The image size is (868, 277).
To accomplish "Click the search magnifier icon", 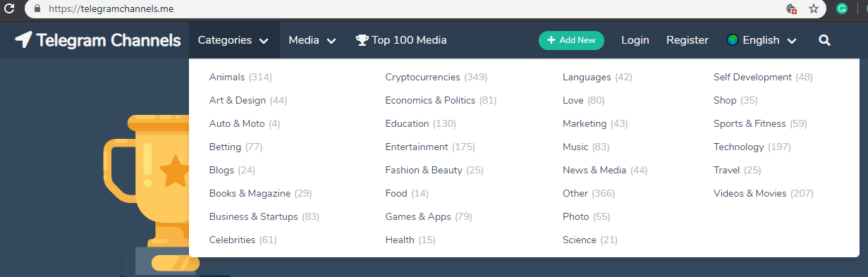I will (x=825, y=40).
